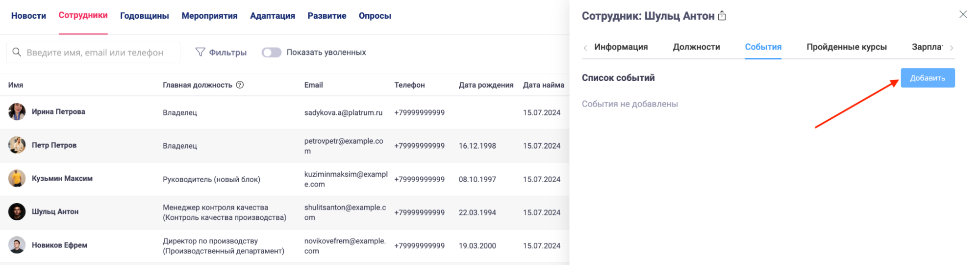Select События tab in employee panel

[x=763, y=47]
